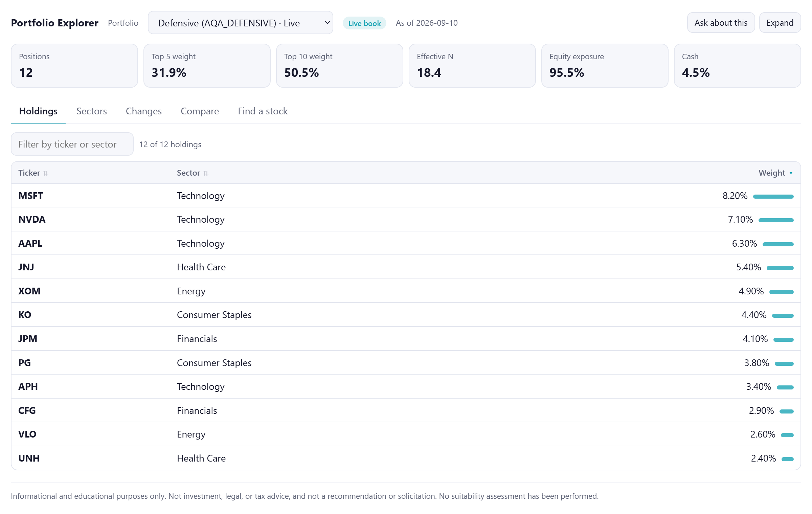Click the JNJ ticker cell
812x514 pixels.
coord(26,267)
